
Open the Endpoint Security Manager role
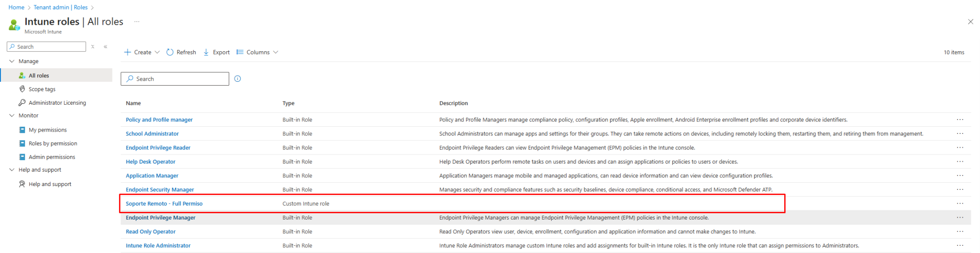point(160,190)
